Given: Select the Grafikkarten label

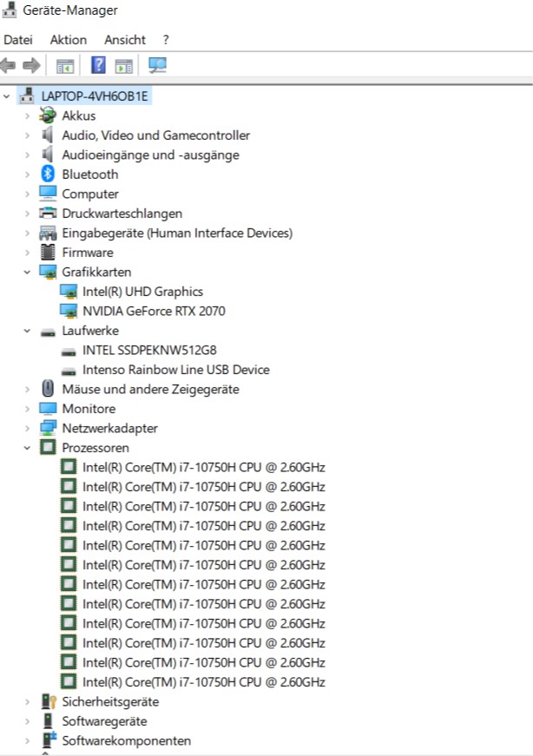Looking at the screenshot, I should (96, 272).
